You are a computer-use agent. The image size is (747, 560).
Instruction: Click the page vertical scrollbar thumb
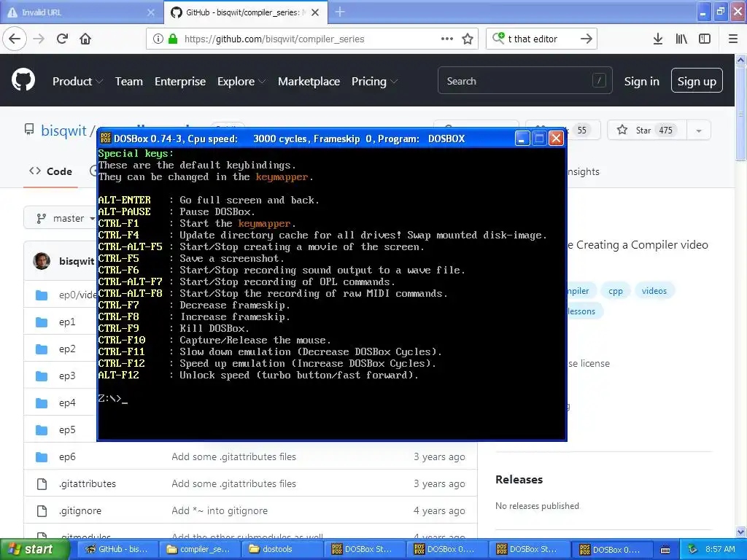(740, 114)
